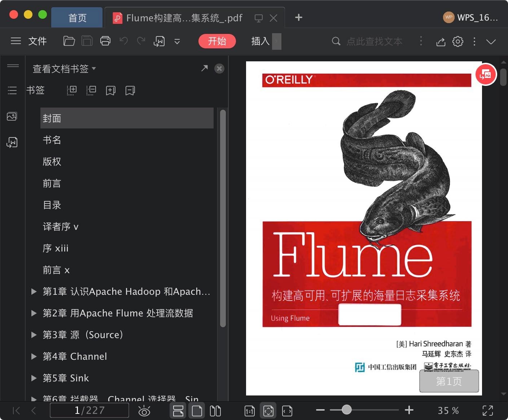Viewport: 508px width, 420px height.
Task: Go to the first page button
Action: click(x=16, y=411)
